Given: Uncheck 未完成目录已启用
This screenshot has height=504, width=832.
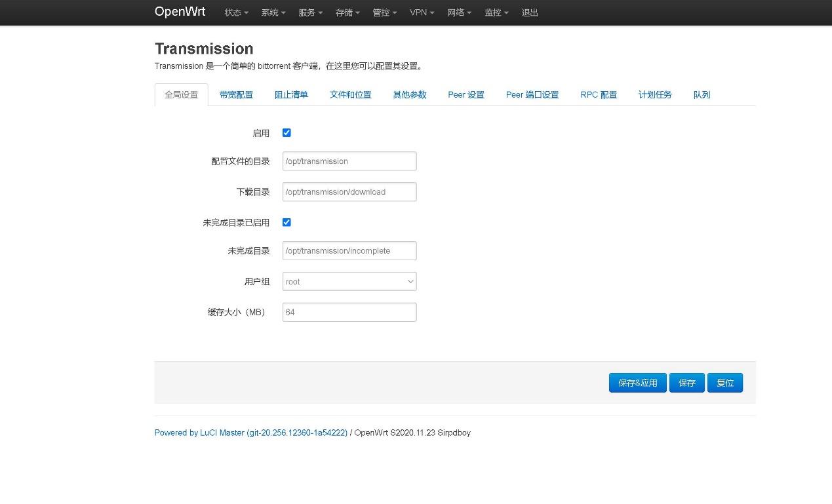Looking at the screenshot, I should [287, 222].
